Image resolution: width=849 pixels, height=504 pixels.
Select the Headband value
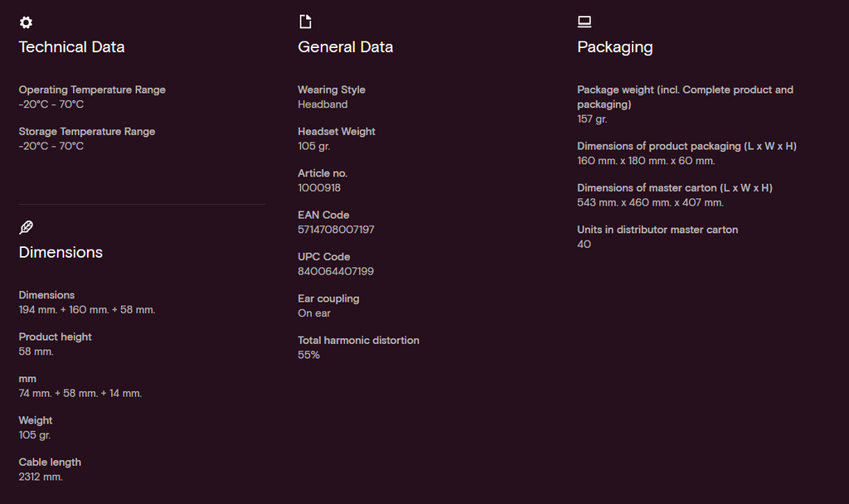323,104
